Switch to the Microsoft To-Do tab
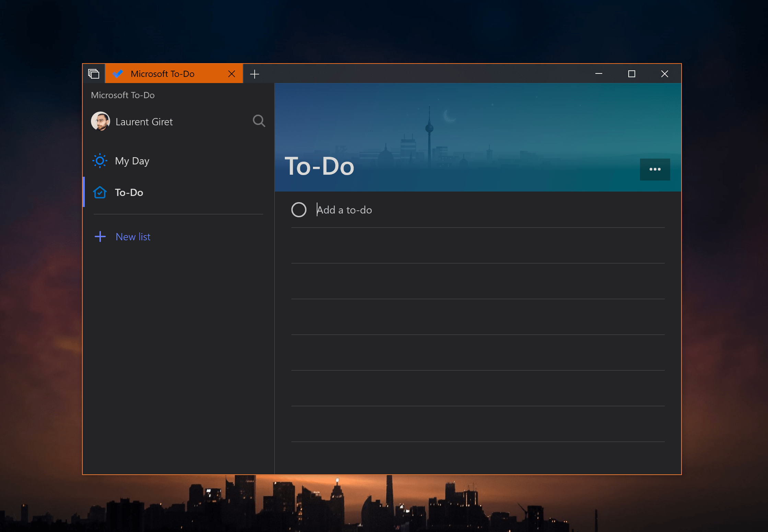 tap(174, 74)
